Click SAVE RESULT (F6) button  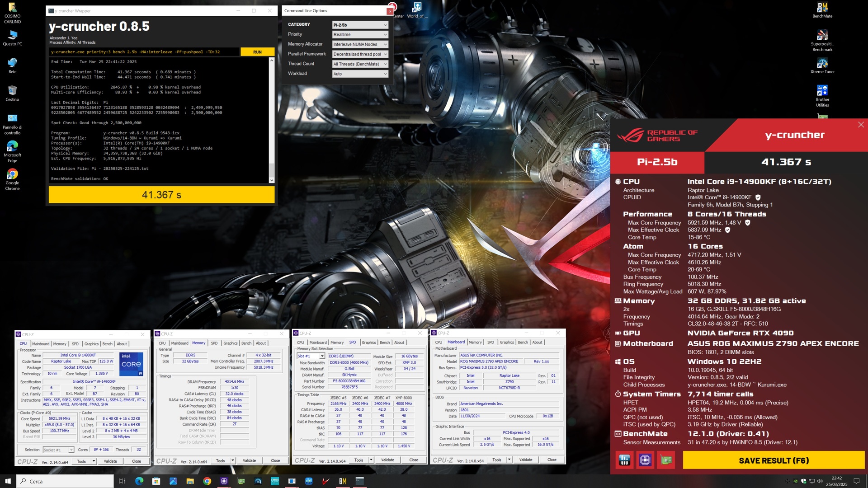tap(774, 460)
